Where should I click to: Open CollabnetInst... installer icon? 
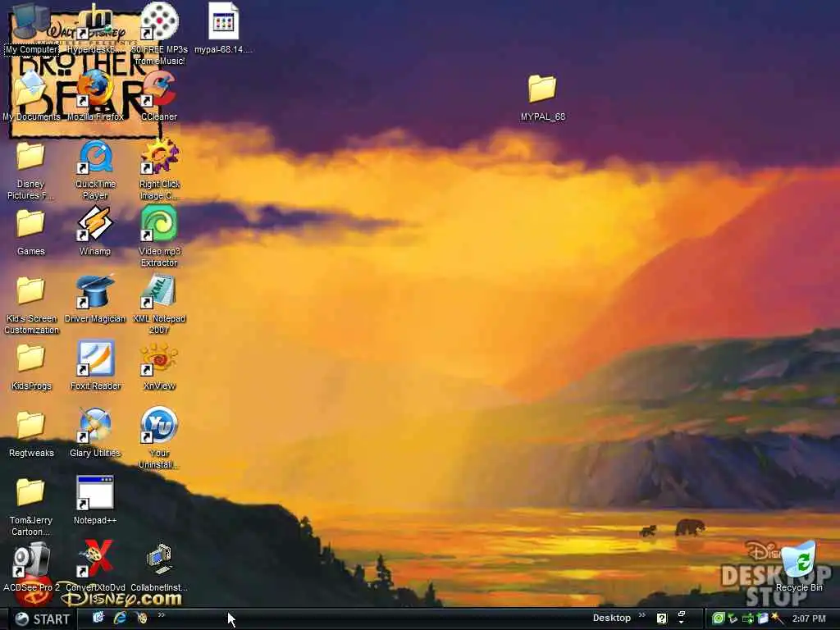point(159,568)
